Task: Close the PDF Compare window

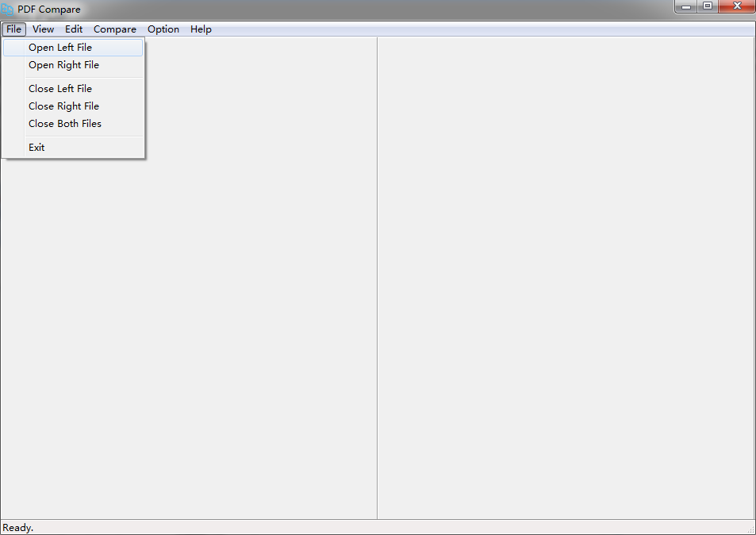Action: [737, 6]
